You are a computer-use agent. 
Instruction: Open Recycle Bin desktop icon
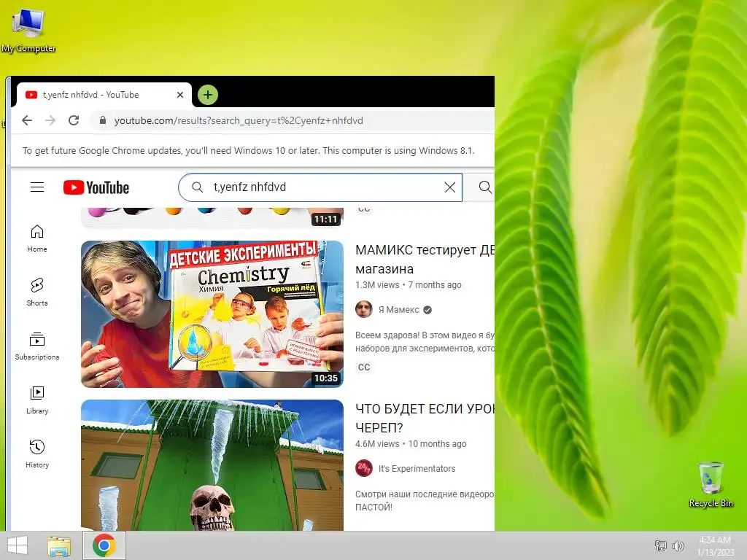click(711, 484)
